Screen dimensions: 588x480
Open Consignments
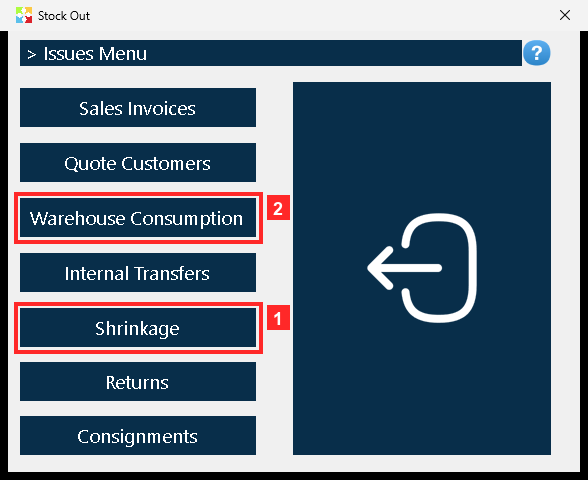(138, 436)
